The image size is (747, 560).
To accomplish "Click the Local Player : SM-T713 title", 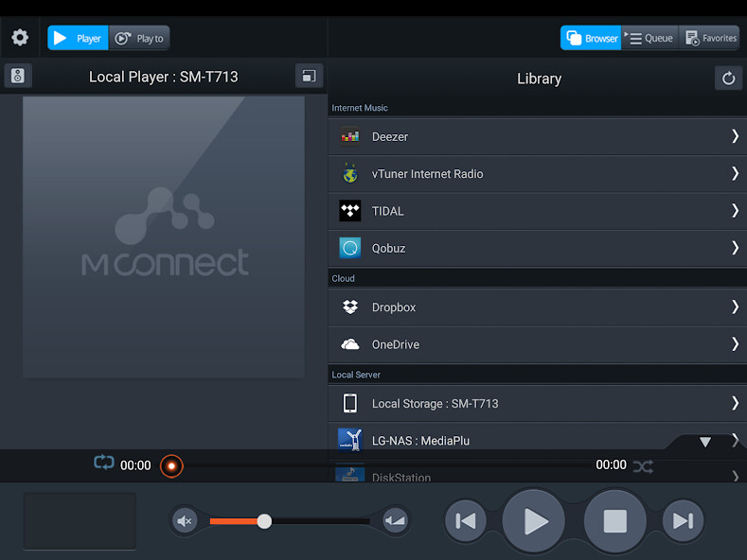I will coord(164,77).
